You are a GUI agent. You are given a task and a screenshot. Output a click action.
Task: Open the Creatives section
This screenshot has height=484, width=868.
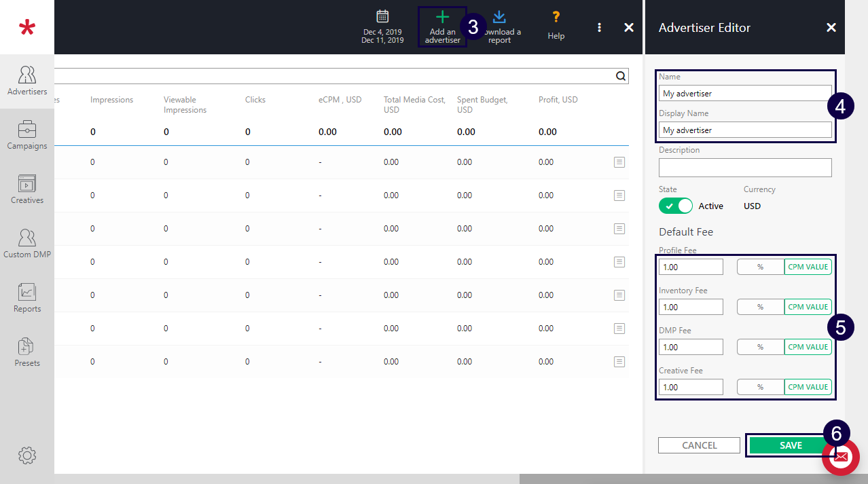pos(27,189)
